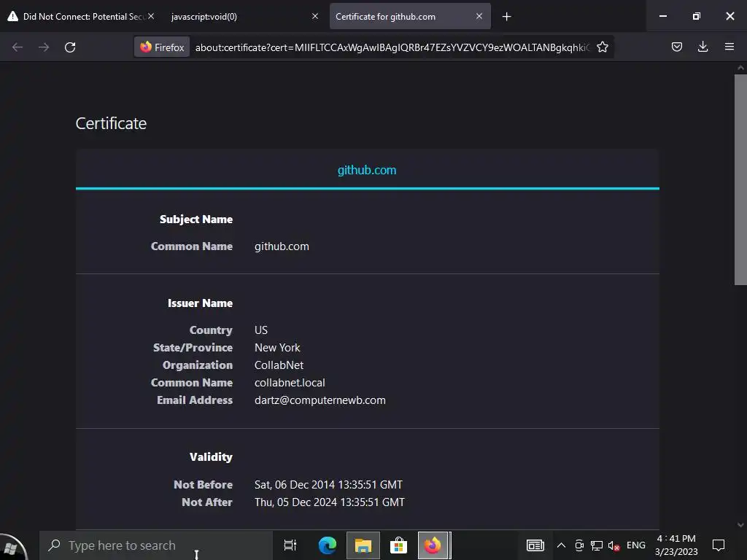Go back to previous page
Viewport: 747px width, 560px height.
tap(18, 47)
